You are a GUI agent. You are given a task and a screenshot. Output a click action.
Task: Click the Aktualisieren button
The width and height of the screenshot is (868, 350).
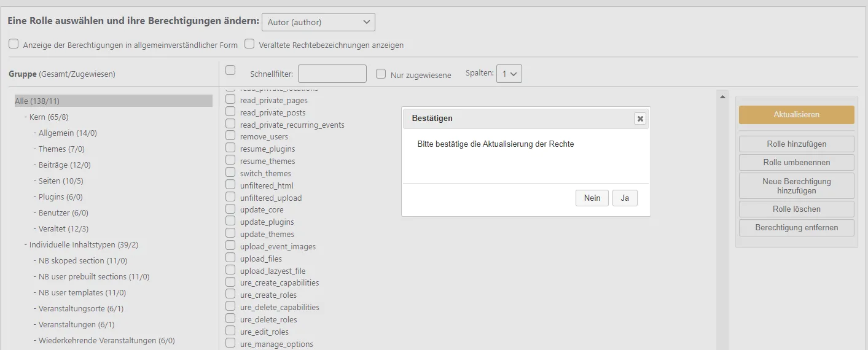click(x=797, y=115)
